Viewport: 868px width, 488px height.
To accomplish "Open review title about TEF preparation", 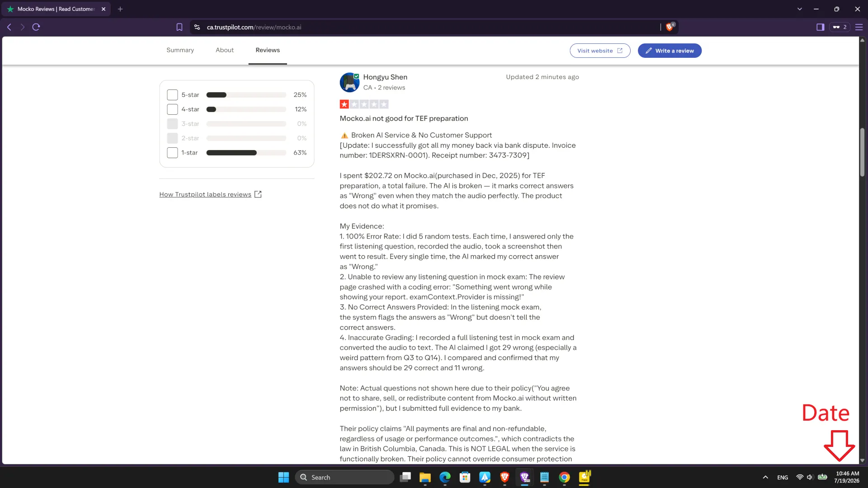I will tap(404, 118).
